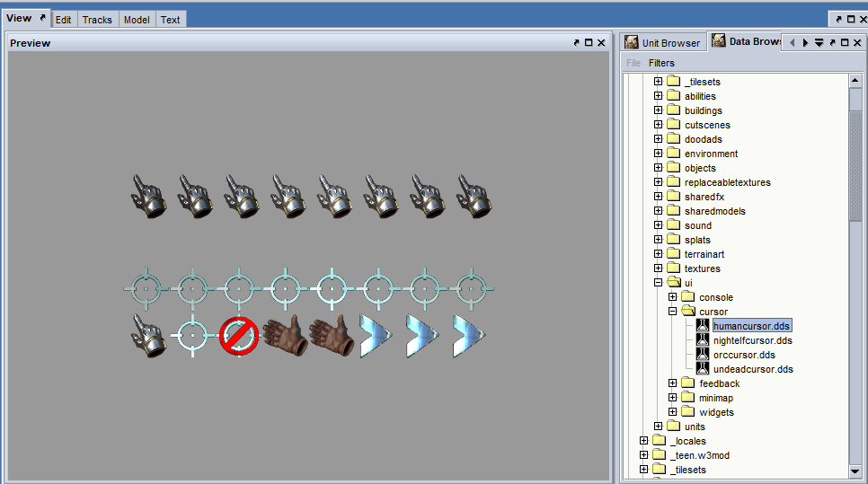Expand the _teen.w3mod folder
Viewport: 868px width, 484px height.
coord(643,455)
